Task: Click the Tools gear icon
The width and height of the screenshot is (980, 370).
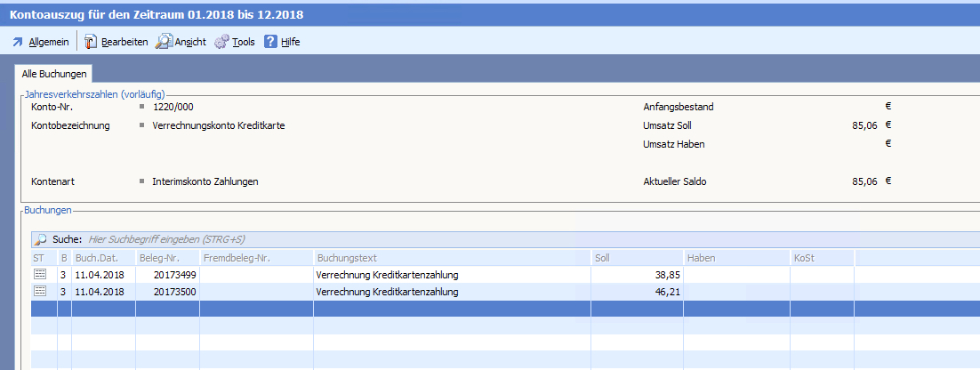Action: tap(221, 42)
